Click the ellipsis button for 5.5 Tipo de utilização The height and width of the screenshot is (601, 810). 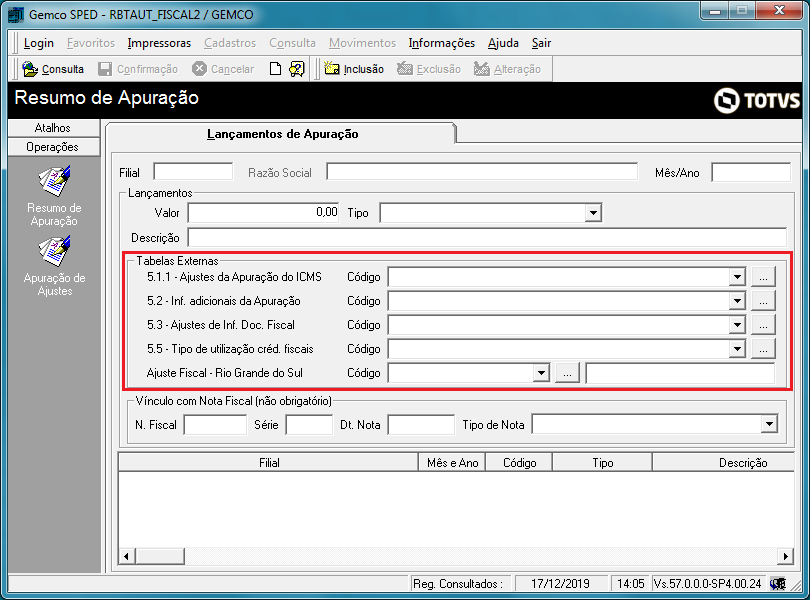pos(763,349)
